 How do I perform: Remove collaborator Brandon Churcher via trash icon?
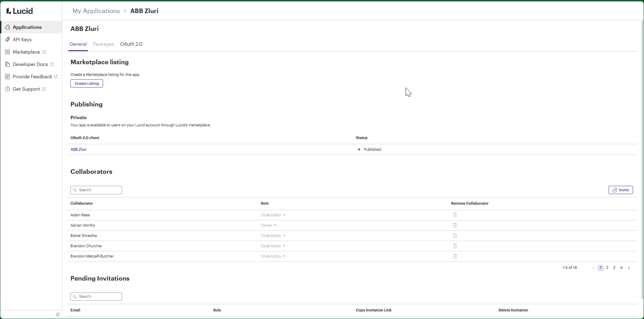[x=455, y=246]
